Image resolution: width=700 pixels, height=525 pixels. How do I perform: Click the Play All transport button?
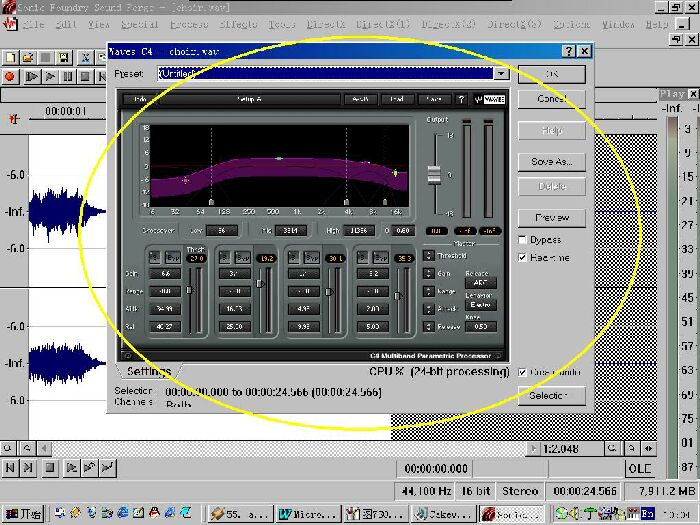[32, 76]
